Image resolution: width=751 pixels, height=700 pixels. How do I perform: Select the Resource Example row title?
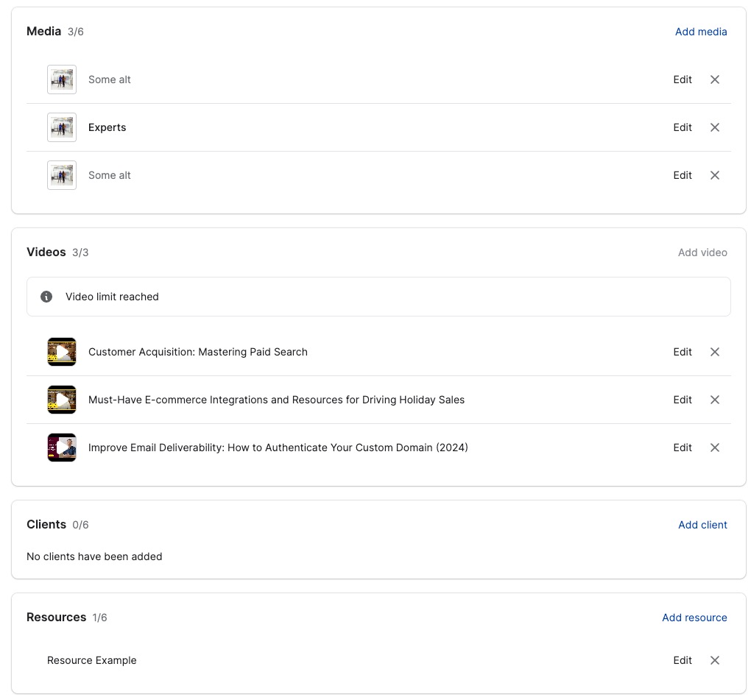tap(92, 660)
